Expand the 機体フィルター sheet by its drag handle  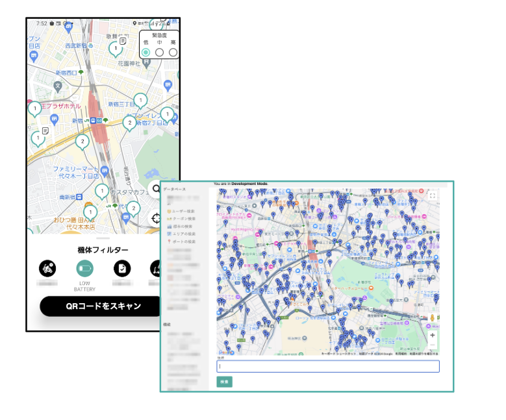[103, 240]
